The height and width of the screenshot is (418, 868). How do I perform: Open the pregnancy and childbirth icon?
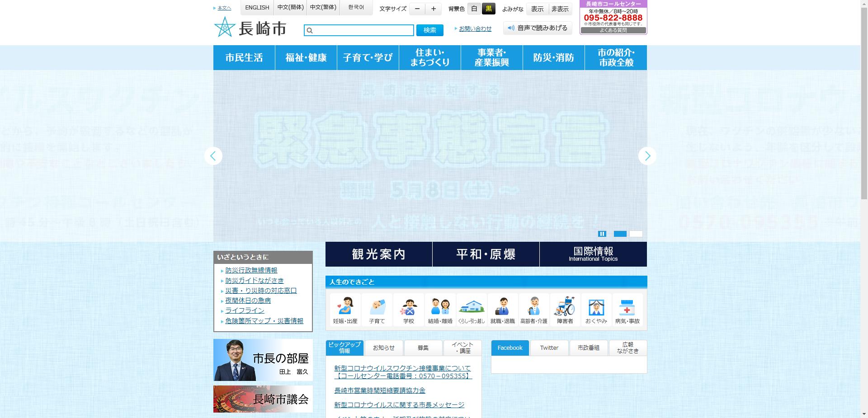(x=345, y=310)
